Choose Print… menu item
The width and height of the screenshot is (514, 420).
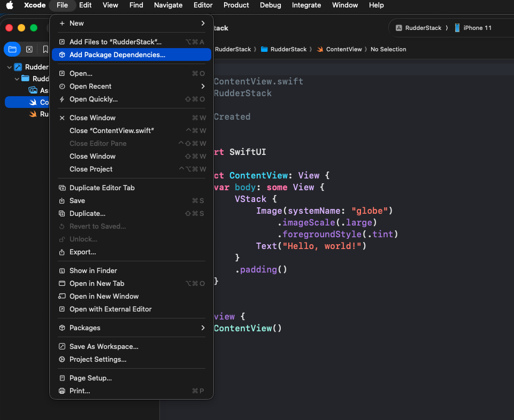[x=132, y=391]
